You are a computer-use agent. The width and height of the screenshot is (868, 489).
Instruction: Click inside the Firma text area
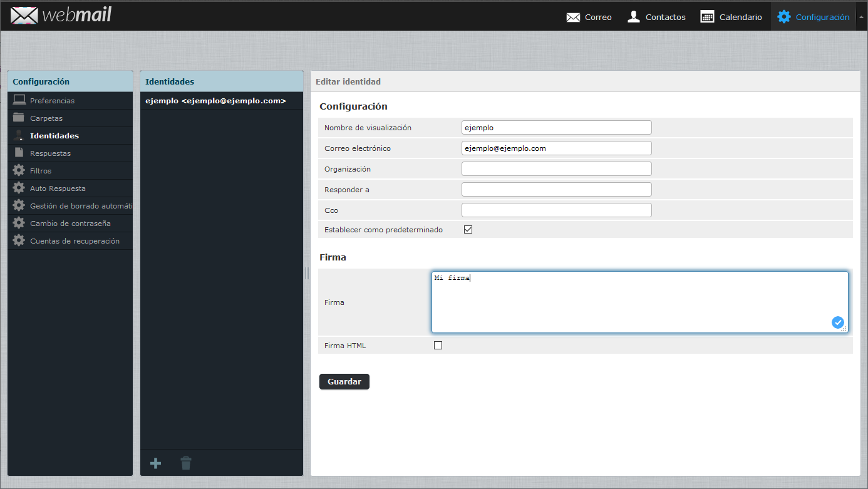[x=639, y=302]
